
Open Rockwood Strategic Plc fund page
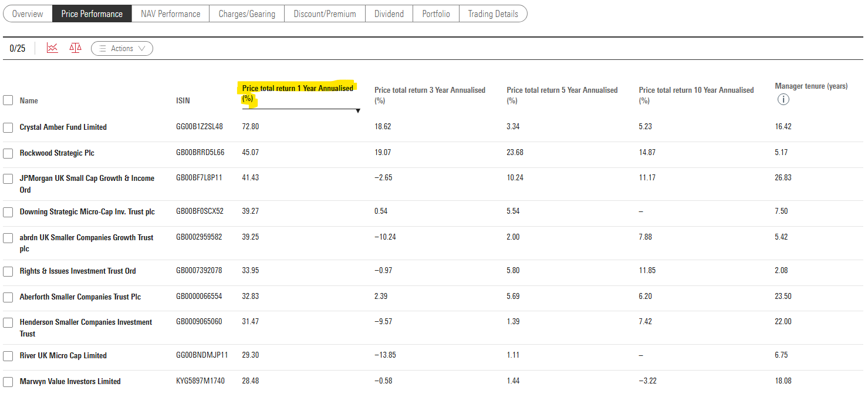click(57, 153)
